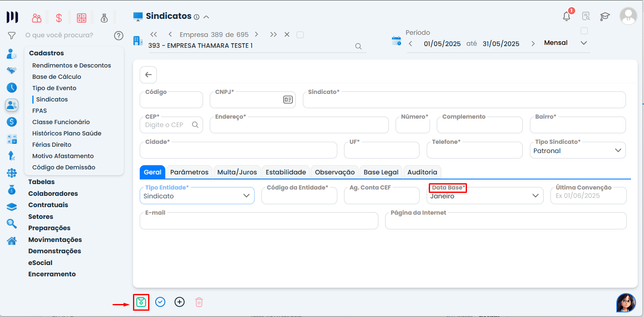Open the Mensal period type dropdown
The height and width of the screenshot is (317, 644).
584,43
